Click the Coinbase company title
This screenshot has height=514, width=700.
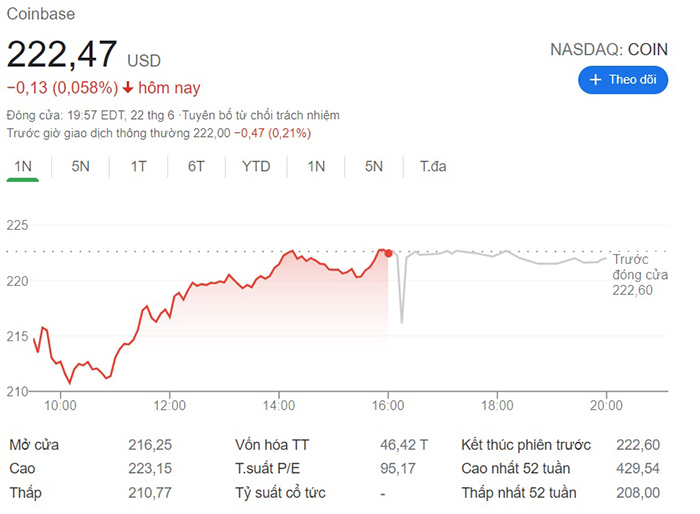tap(41, 14)
